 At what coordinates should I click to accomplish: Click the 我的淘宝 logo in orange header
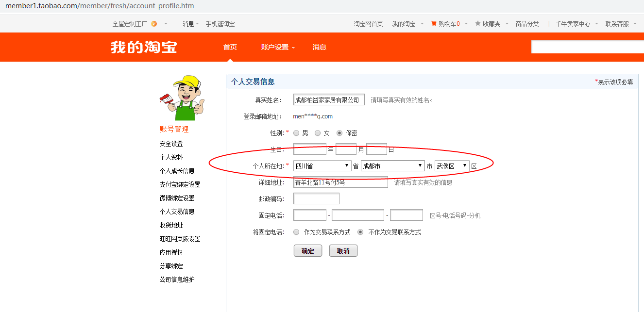tap(144, 47)
